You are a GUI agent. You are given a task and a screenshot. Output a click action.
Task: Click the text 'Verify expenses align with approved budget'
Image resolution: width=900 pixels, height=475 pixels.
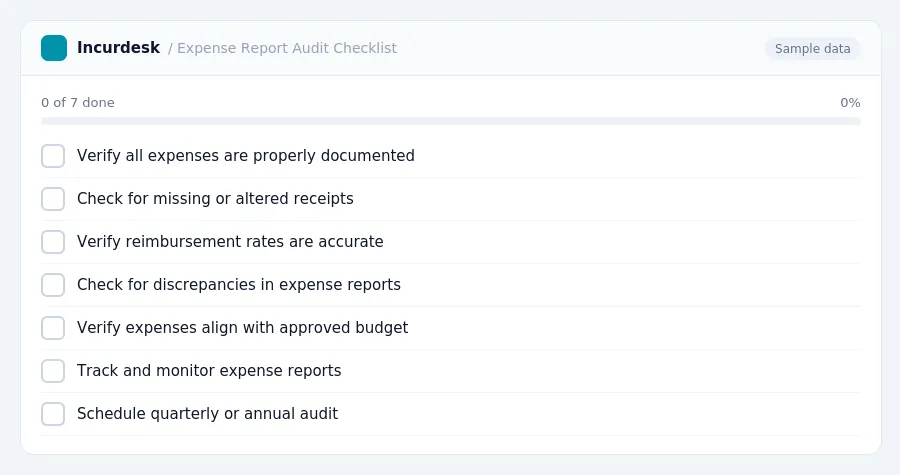242,328
